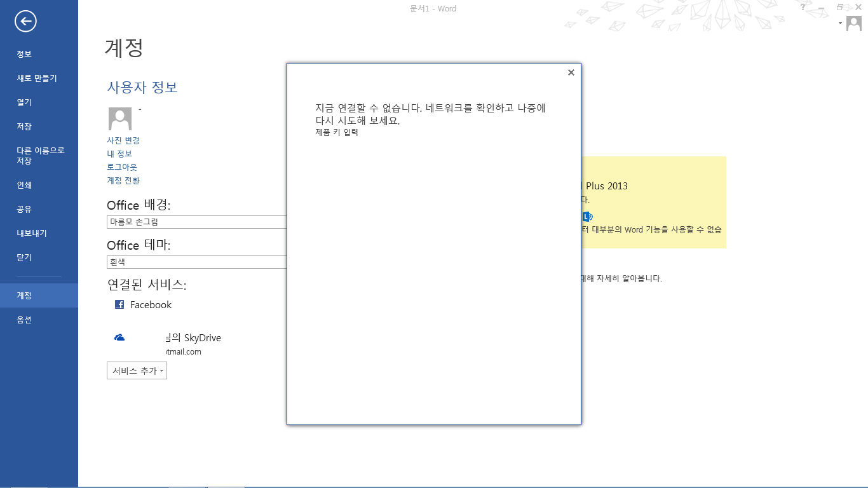Viewport: 868px width, 488px height.
Task: Click the user profile photo placeholder
Action: pos(120,119)
